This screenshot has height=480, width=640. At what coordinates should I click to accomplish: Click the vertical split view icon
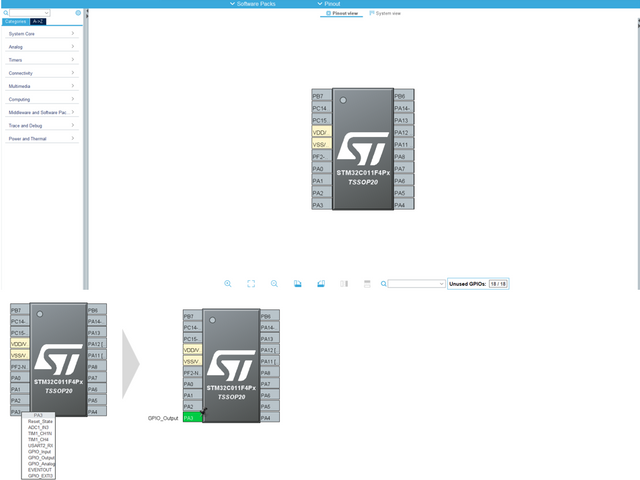point(344,284)
